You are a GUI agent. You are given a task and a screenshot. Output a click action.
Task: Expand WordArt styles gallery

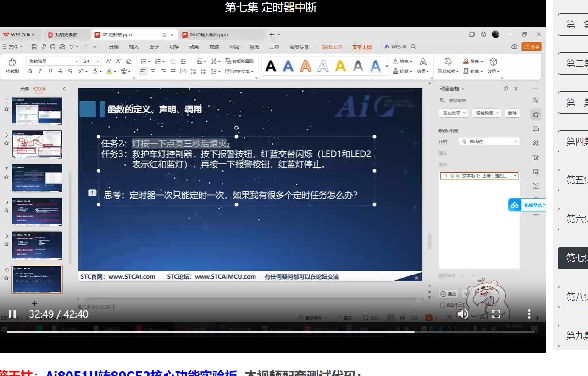(x=387, y=67)
